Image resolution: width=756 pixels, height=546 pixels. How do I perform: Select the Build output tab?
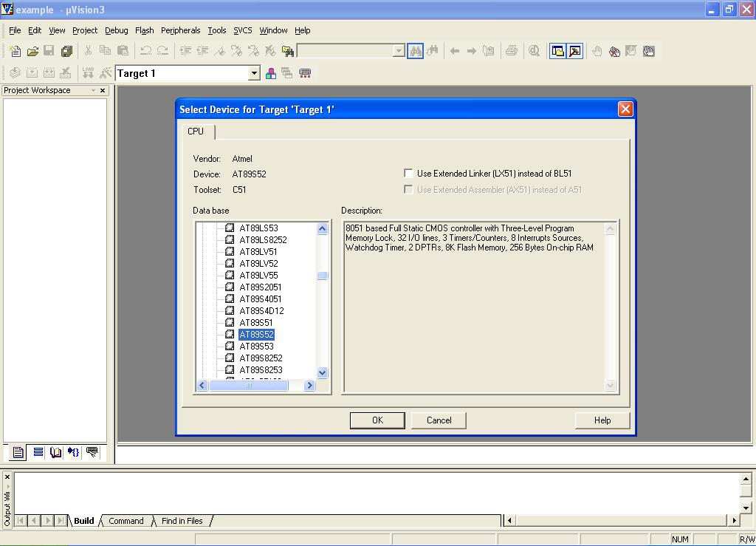pyautogui.click(x=84, y=521)
